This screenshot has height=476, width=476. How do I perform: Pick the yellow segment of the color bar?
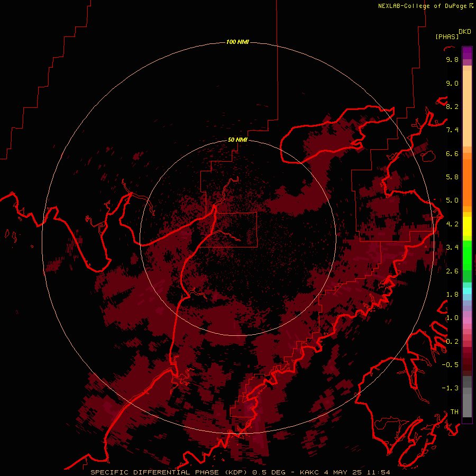(x=467, y=226)
